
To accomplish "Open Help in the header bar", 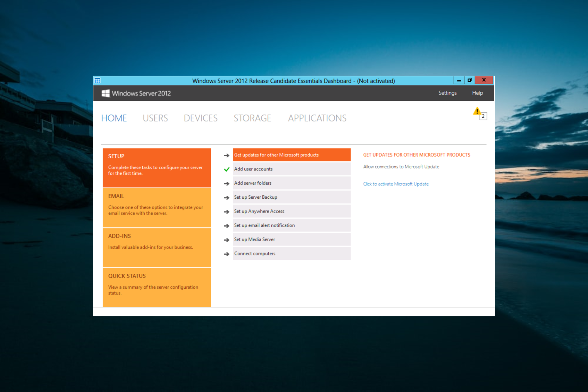I will click(x=477, y=93).
